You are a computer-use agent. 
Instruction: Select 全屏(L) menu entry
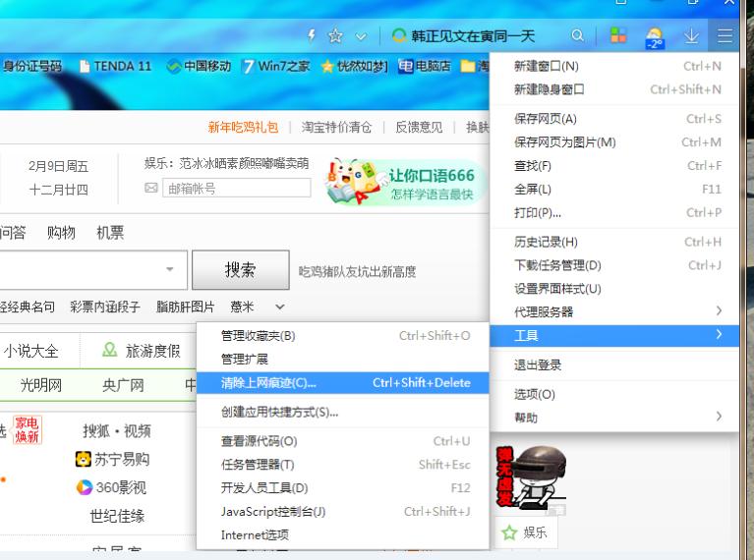tap(614, 189)
